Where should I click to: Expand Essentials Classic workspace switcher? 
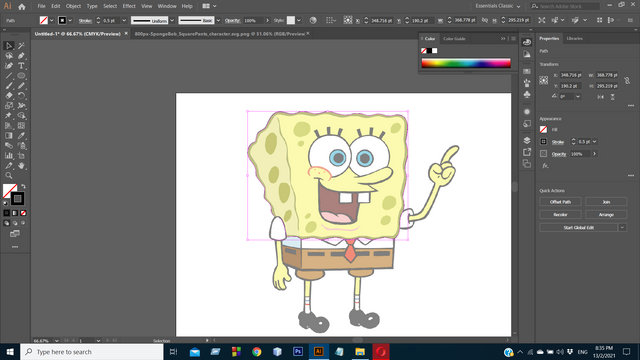pos(498,6)
